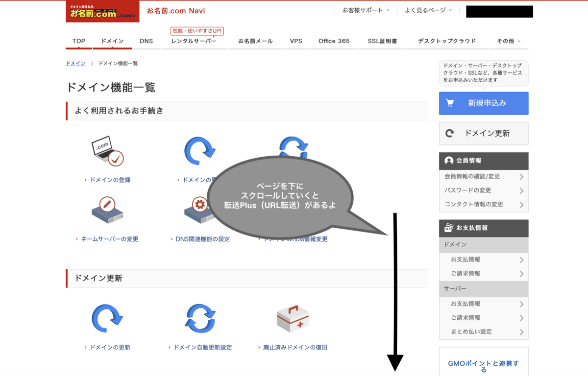
Task: Open the ドメインの登録 link
Action: click(x=110, y=180)
